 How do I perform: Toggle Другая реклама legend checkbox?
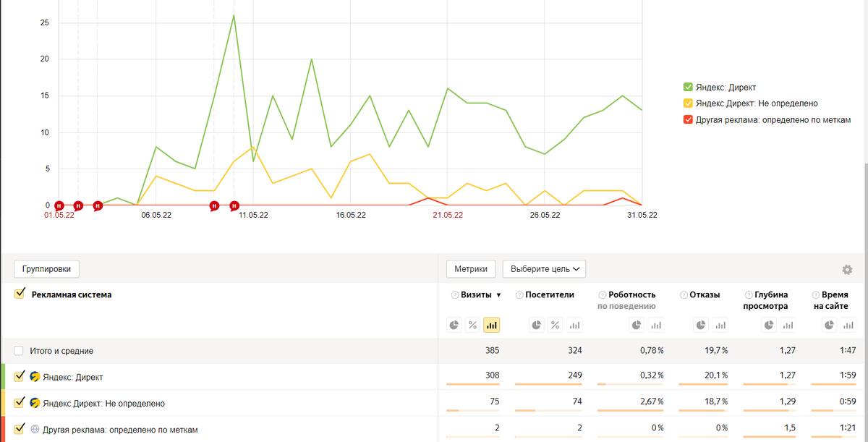(688, 120)
